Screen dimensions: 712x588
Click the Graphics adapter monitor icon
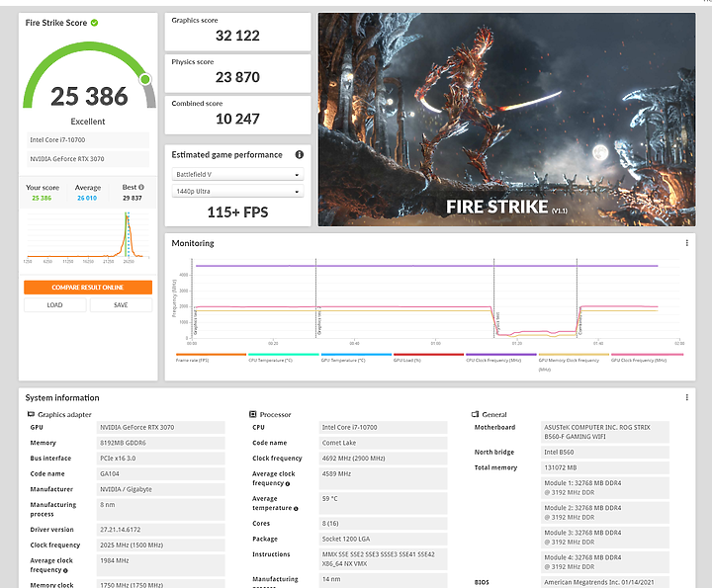pyautogui.click(x=31, y=414)
